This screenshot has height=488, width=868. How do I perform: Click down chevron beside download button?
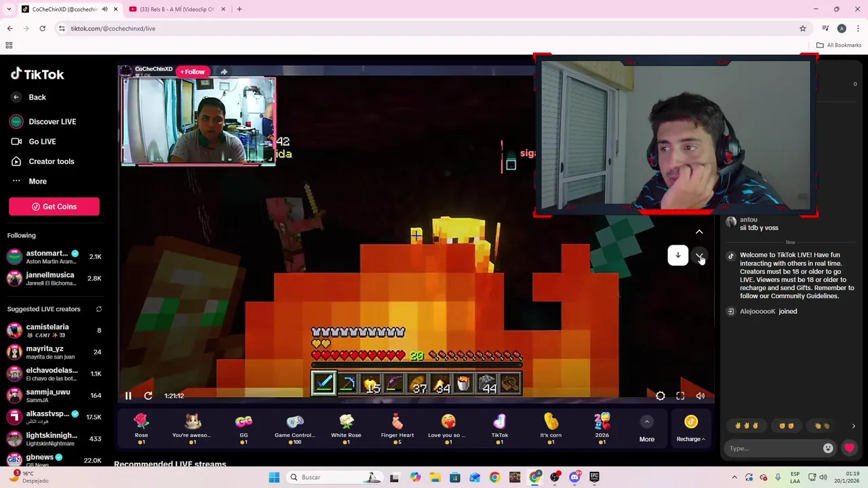(699, 256)
